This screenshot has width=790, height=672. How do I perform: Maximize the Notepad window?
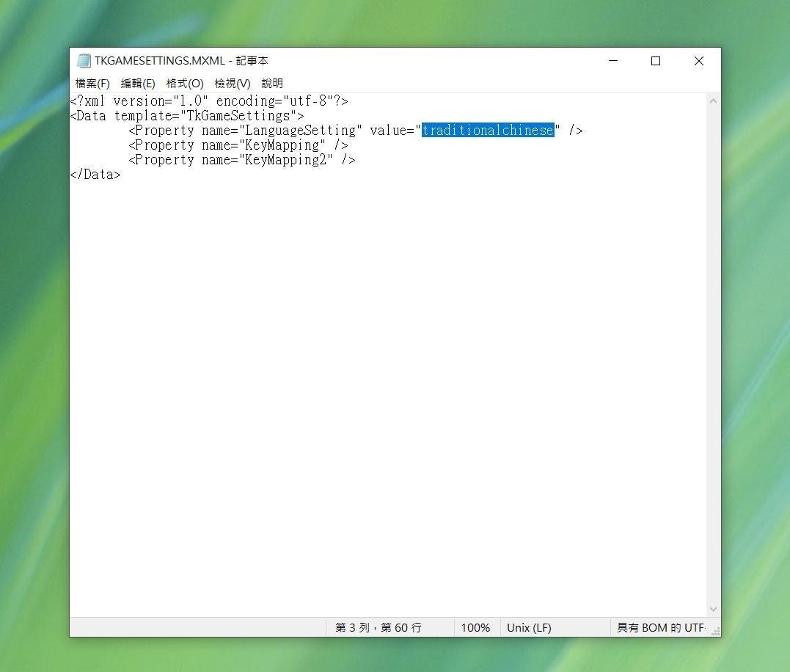tap(656, 60)
